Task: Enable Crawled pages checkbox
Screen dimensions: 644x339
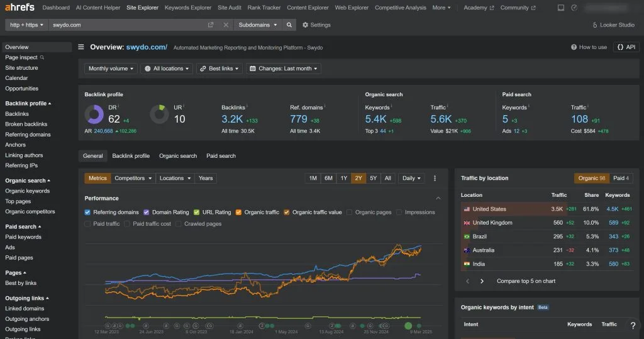Action: pyautogui.click(x=178, y=223)
